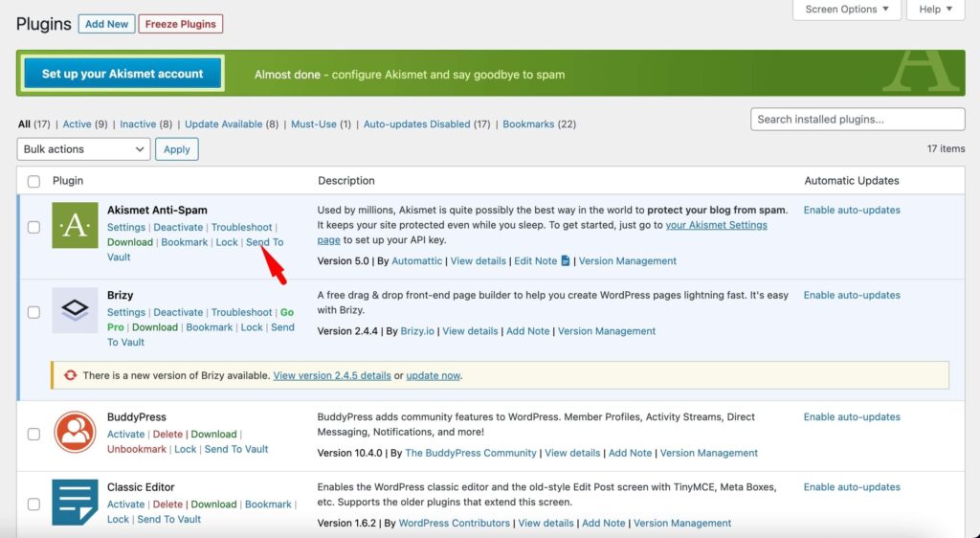
Task: Check the Brizy plugin checkbox
Action: [x=33, y=312]
